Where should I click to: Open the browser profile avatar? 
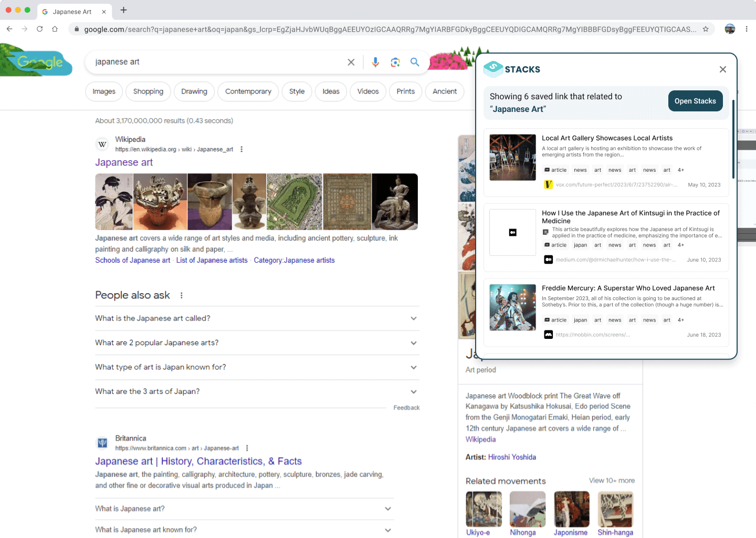[730, 29]
